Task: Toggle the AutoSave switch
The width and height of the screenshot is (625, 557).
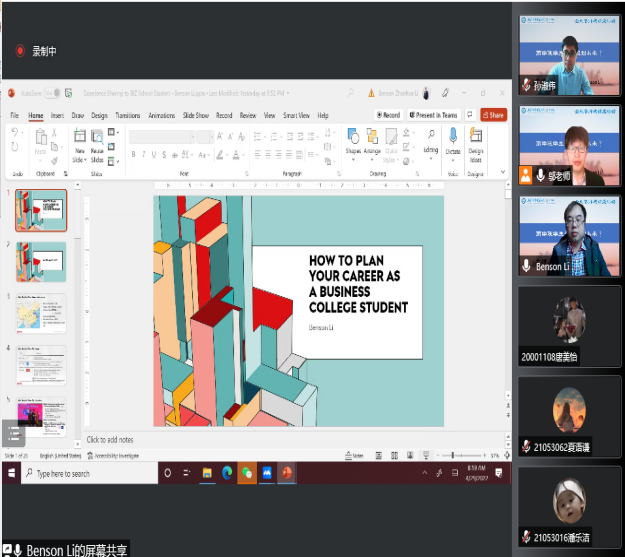Action: tap(55, 93)
